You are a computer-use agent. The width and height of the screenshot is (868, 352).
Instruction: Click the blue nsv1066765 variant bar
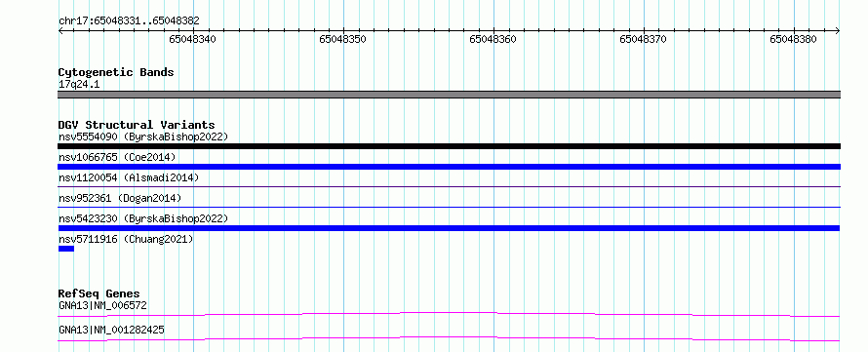[x=449, y=167]
